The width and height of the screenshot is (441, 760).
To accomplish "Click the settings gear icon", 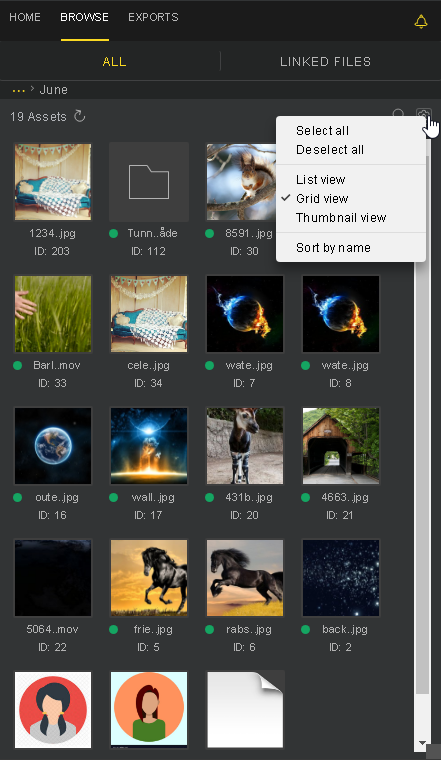I will pos(424,115).
